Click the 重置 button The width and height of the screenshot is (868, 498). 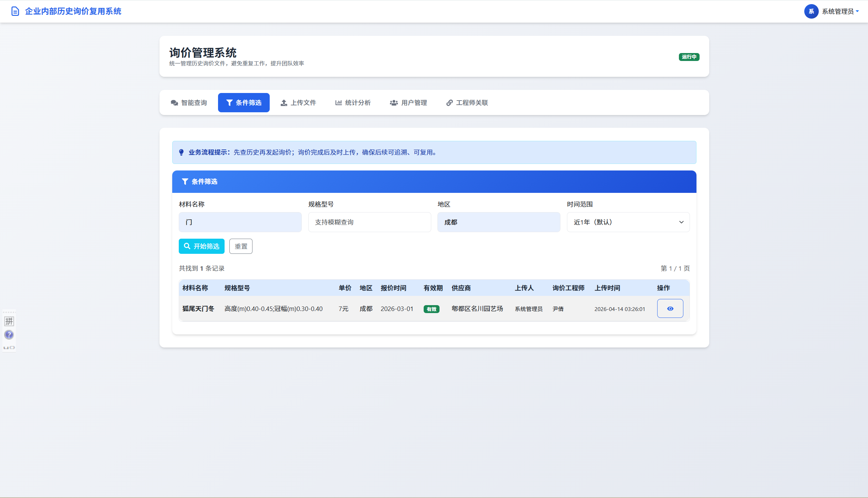tap(241, 246)
